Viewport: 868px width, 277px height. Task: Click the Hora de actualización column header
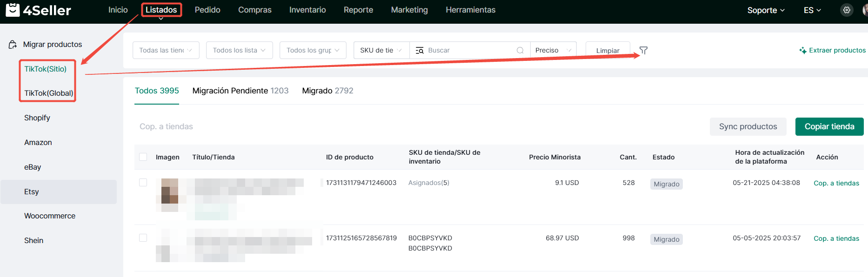pyautogui.click(x=769, y=157)
